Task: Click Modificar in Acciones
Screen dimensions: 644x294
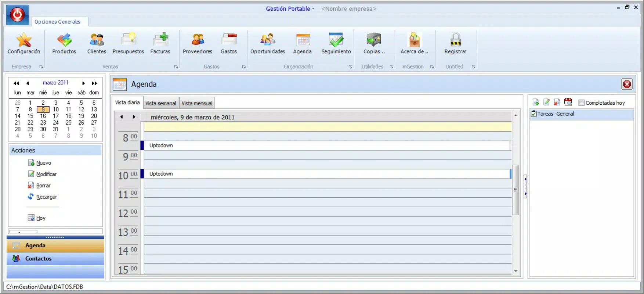Action: pos(42,174)
